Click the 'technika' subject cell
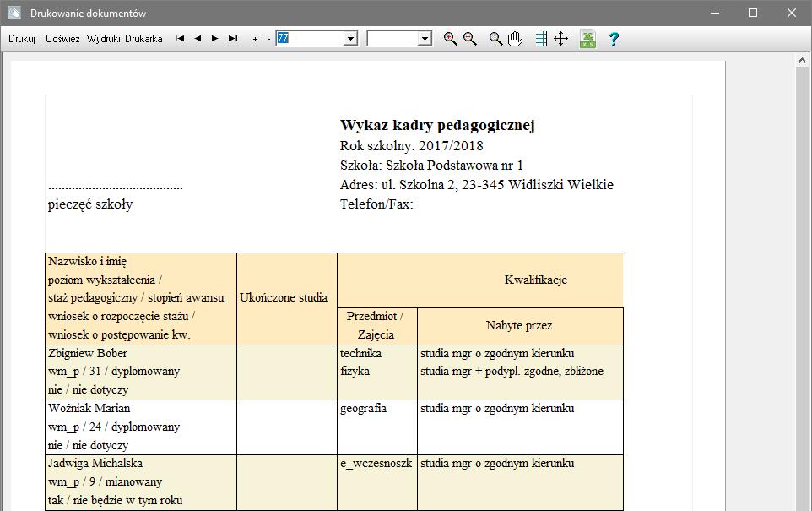 pyautogui.click(x=360, y=353)
